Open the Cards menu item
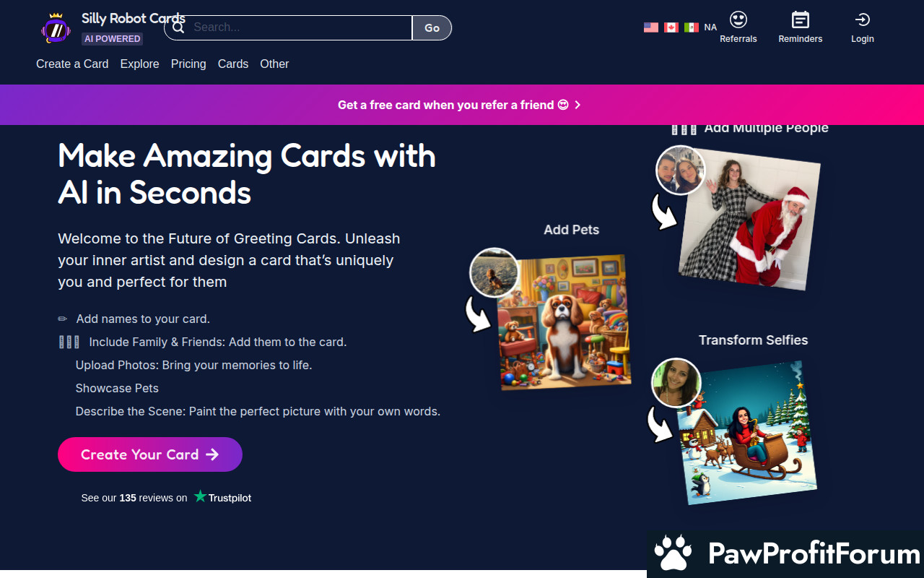This screenshot has height=578, width=924. (x=233, y=64)
